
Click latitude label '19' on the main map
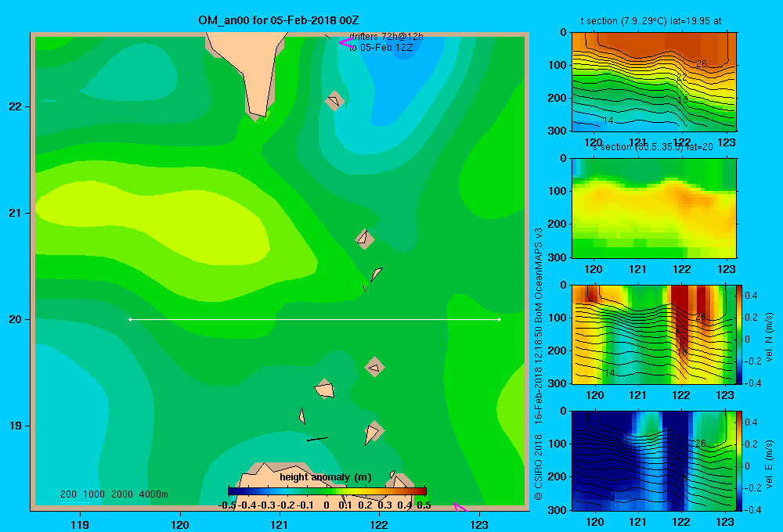pyautogui.click(x=16, y=426)
